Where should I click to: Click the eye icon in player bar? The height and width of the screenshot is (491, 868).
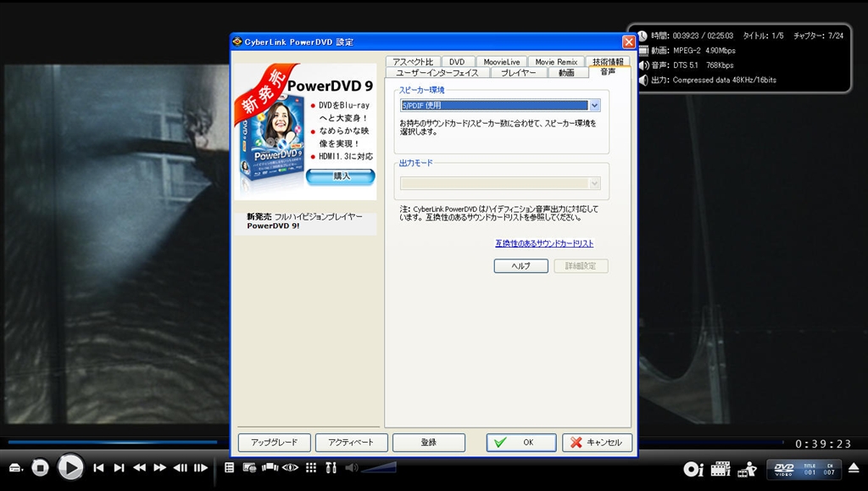pos(290,468)
